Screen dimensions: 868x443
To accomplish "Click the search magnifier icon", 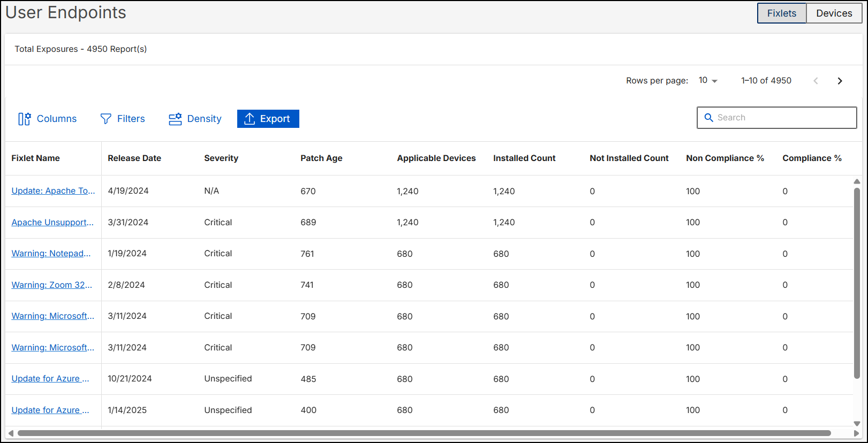I will point(708,118).
